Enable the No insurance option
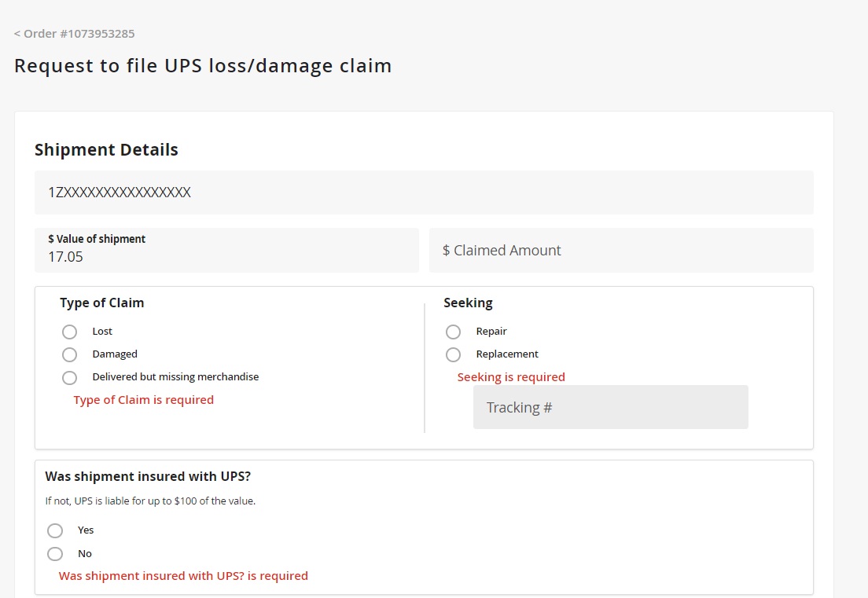 pos(55,554)
